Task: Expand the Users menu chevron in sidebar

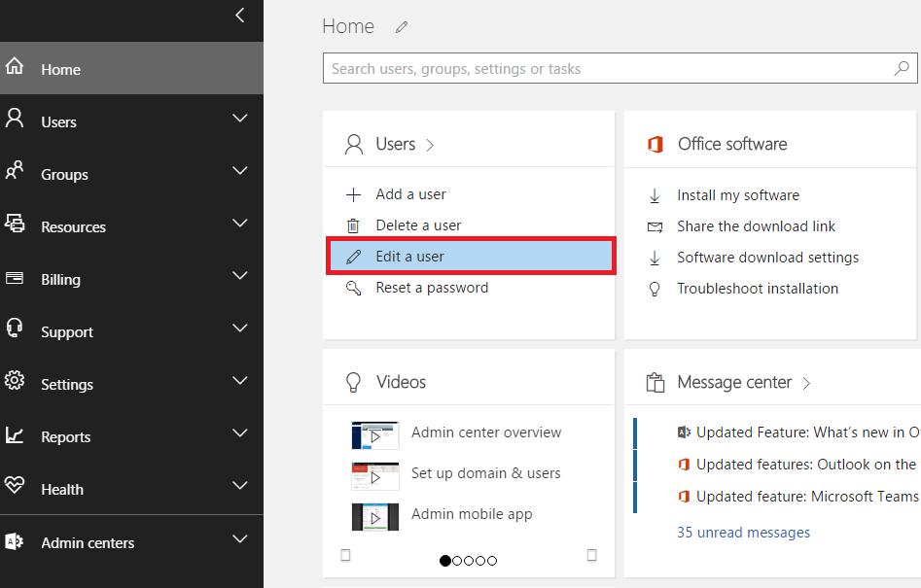Action: [239, 118]
